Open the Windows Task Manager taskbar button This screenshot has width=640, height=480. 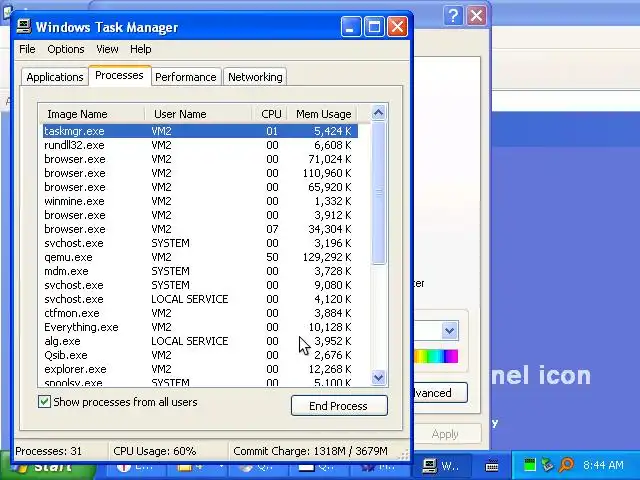tap(443, 466)
